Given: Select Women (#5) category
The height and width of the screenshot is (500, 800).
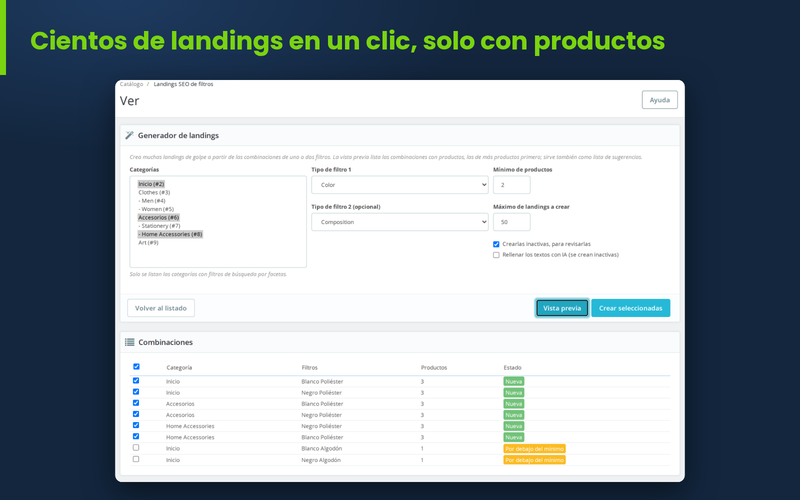Looking at the screenshot, I should click(x=156, y=209).
